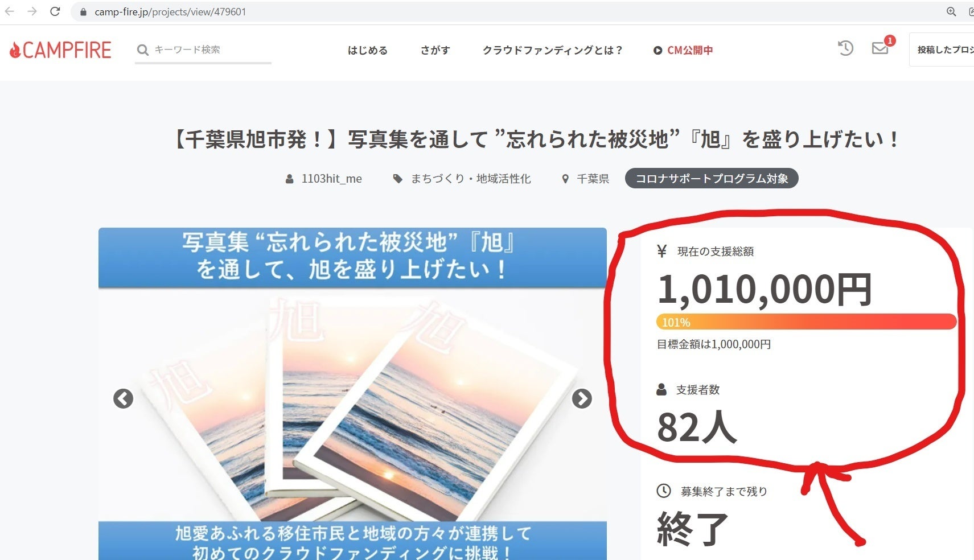974x560 pixels.
Task: Open the browsing history clock icon
Action: tap(845, 48)
